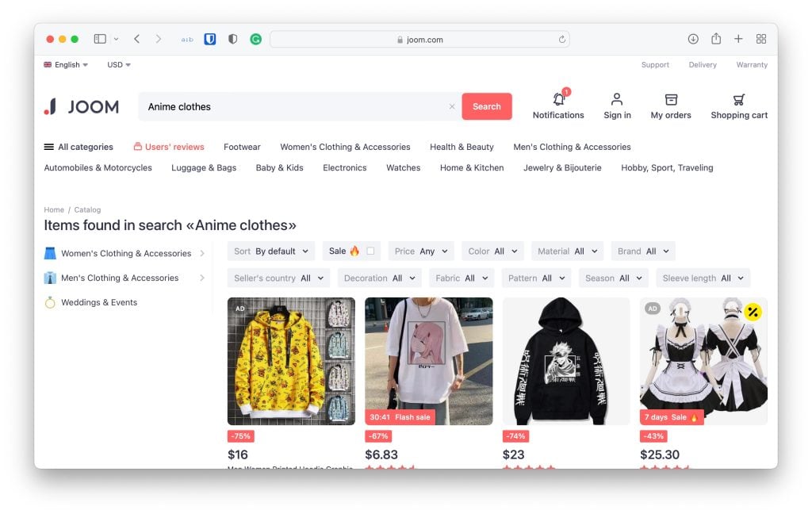Open Users' reviews menu item
This screenshot has height=514, width=812.
tap(169, 148)
